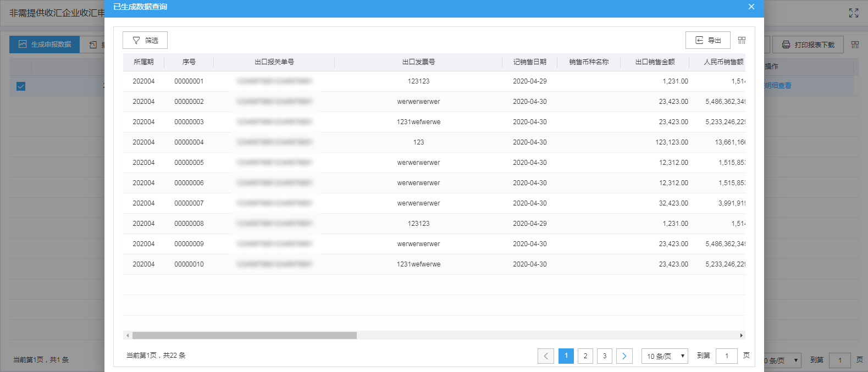Close the 已生成数据查询 dialog
The width and height of the screenshot is (868, 372).
coord(751,7)
